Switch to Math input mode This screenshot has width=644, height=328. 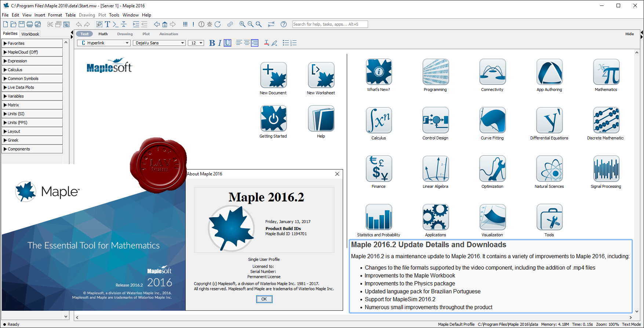pyautogui.click(x=103, y=34)
